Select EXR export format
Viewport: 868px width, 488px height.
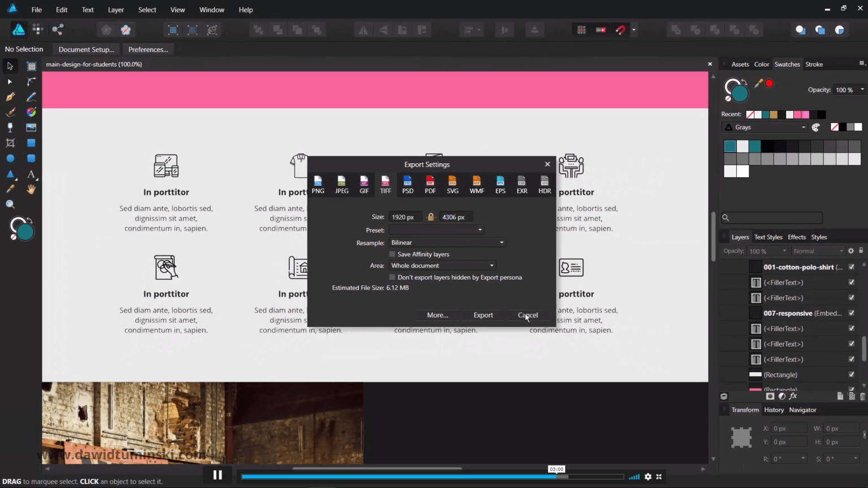tap(522, 185)
